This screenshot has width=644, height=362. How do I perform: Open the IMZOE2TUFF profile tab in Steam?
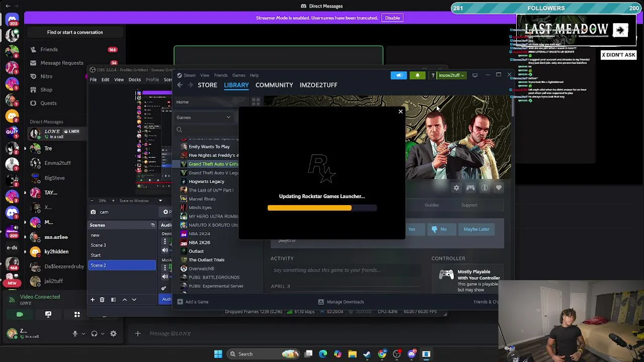coord(318,85)
